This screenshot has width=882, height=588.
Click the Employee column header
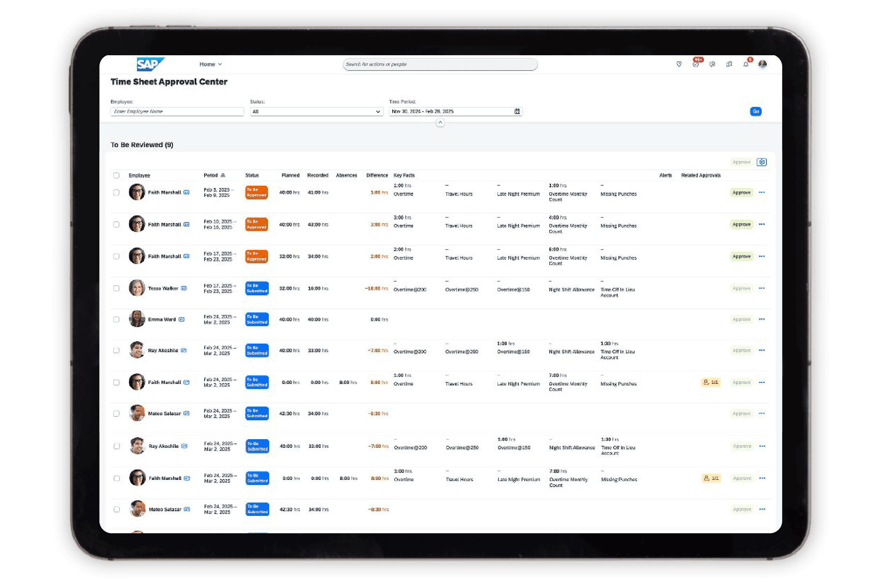coord(139,175)
